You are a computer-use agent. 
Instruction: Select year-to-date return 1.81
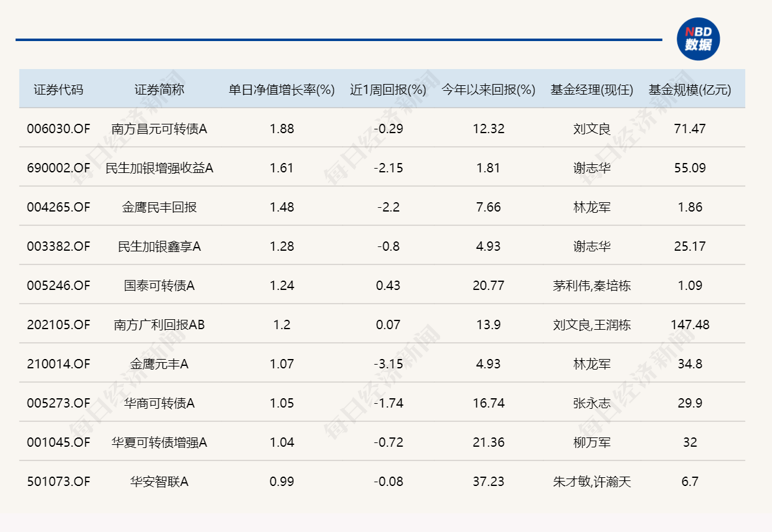(x=489, y=168)
